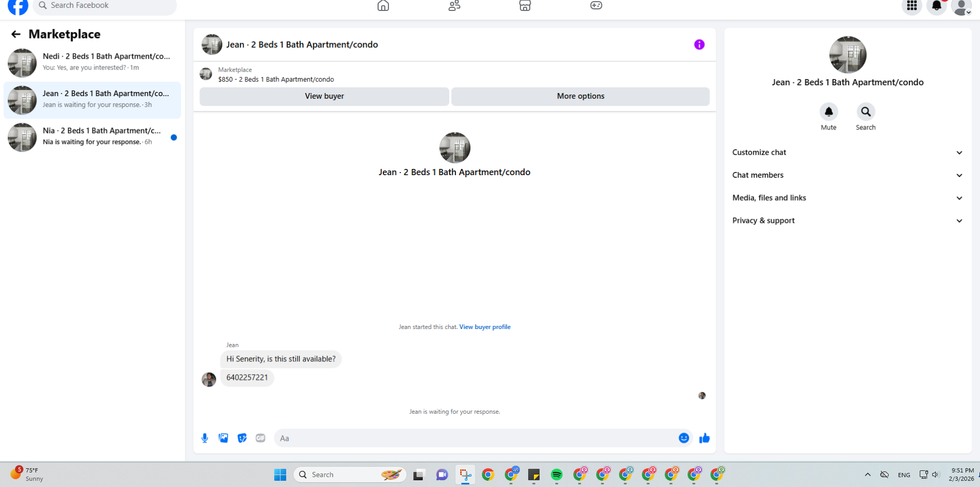Select the Jean apartment conversation
The image size is (980, 487).
92,100
